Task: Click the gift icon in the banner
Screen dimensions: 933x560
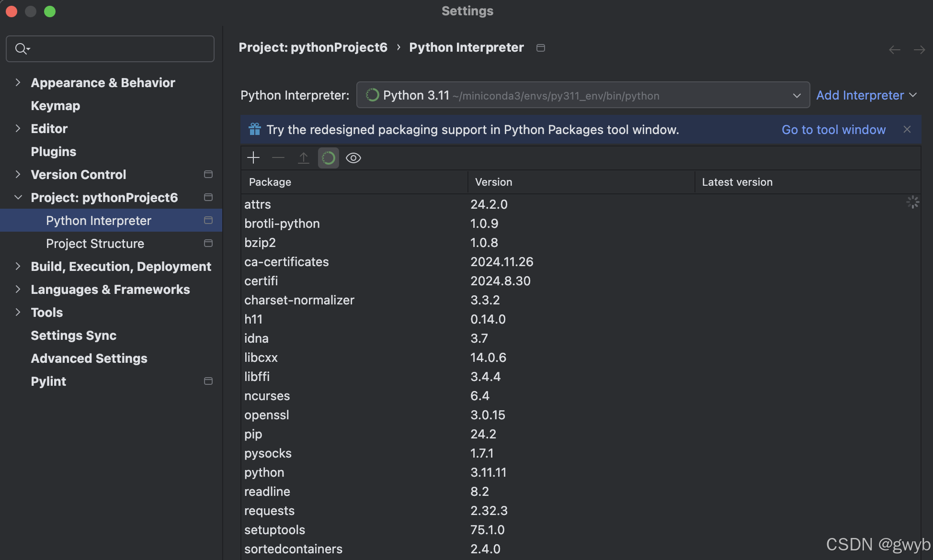Action: [x=255, y=129]
